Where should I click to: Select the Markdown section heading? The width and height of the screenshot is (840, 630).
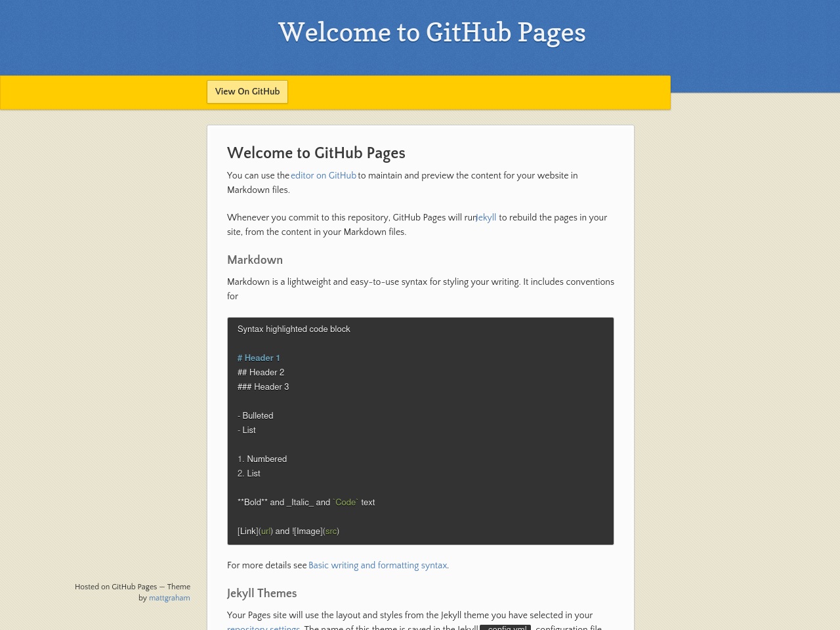255,260
